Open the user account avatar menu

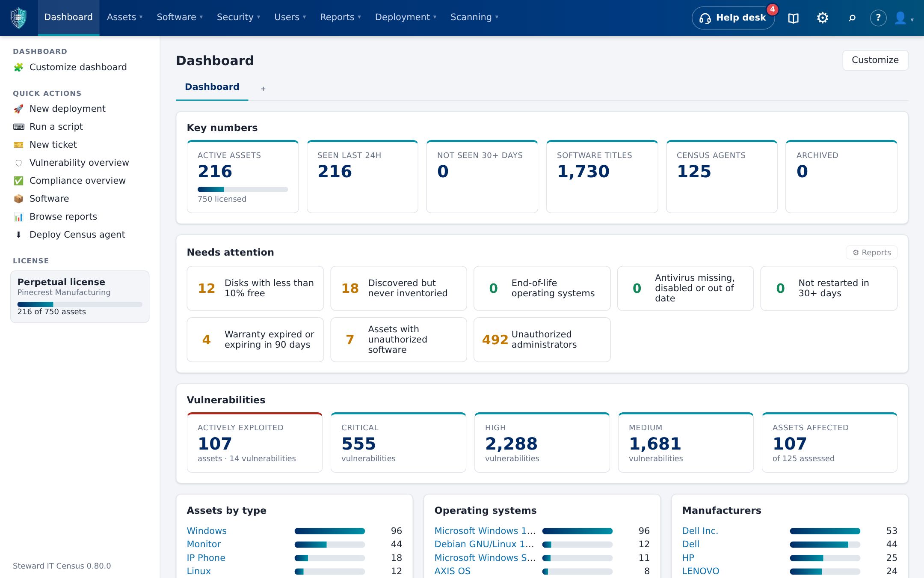click(x=903, y=18)
